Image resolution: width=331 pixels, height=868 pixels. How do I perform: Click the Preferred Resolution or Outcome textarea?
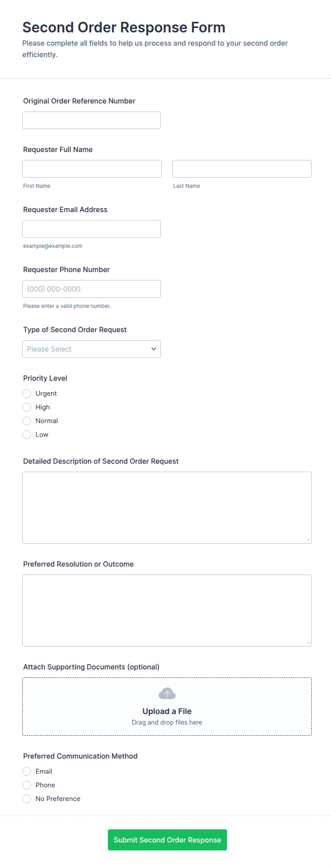[x=167, y=610]
